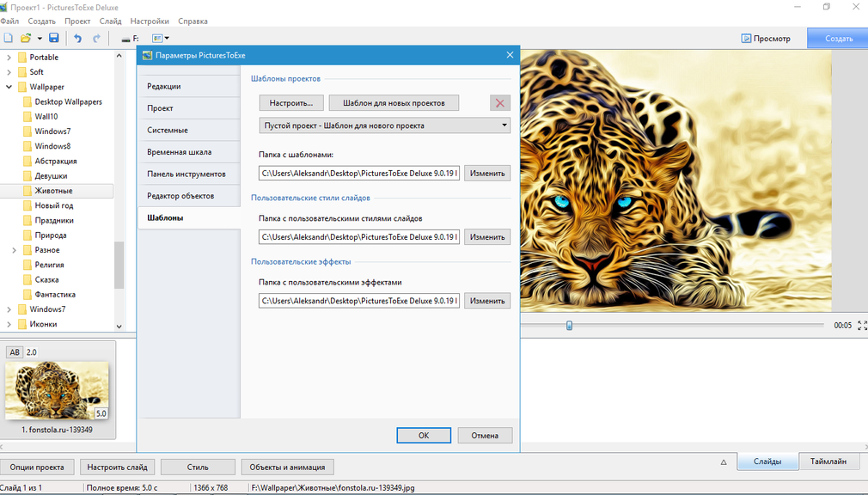Select the Desktop Wallpapers folder
The height and width of the screenshot is (495, 868).
pyautogui.click(x=68, y=102)
